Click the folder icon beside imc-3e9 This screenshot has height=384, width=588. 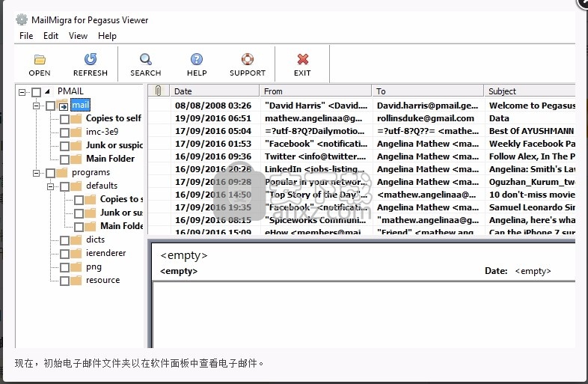tap(76, 132)
